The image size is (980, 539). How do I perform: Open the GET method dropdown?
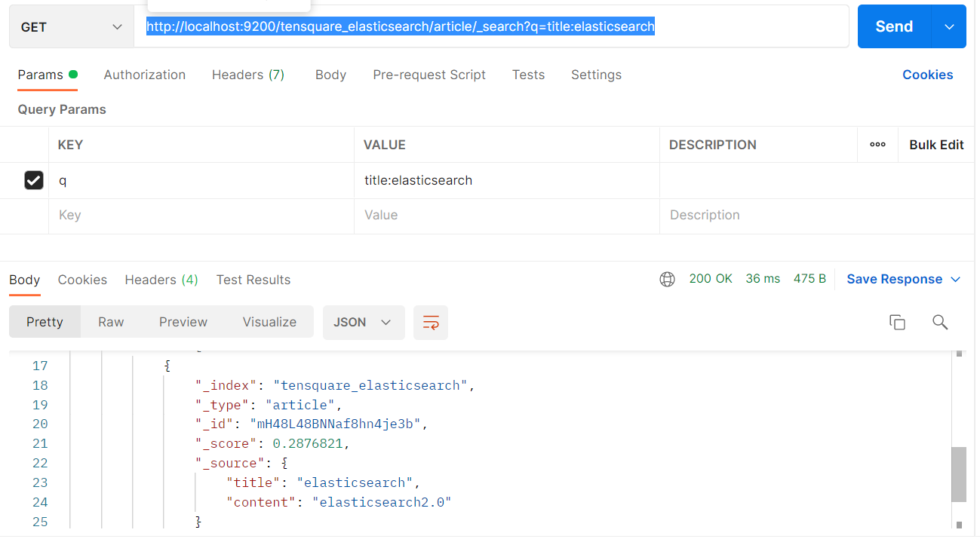click(x=72, y=27)
